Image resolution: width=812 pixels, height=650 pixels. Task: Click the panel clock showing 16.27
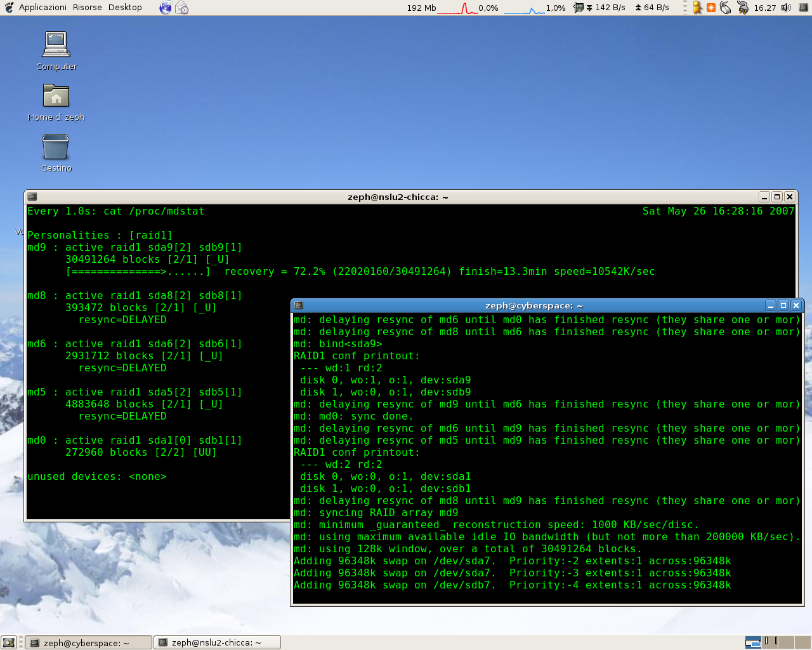click(x=764, y=8)
